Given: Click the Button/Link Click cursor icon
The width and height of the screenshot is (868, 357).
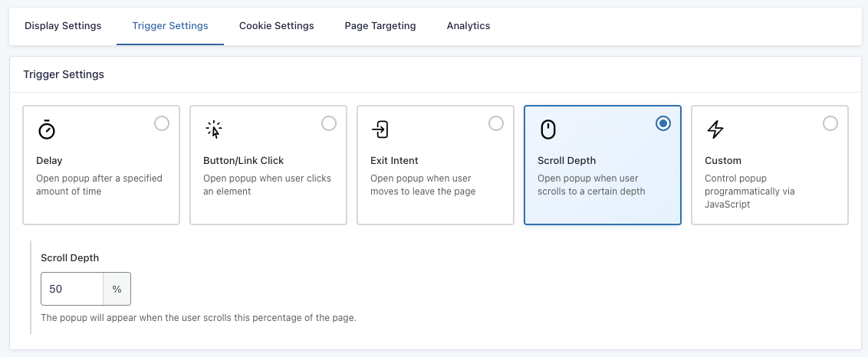Looking at the screenshot, I should (x=214, y=129).
